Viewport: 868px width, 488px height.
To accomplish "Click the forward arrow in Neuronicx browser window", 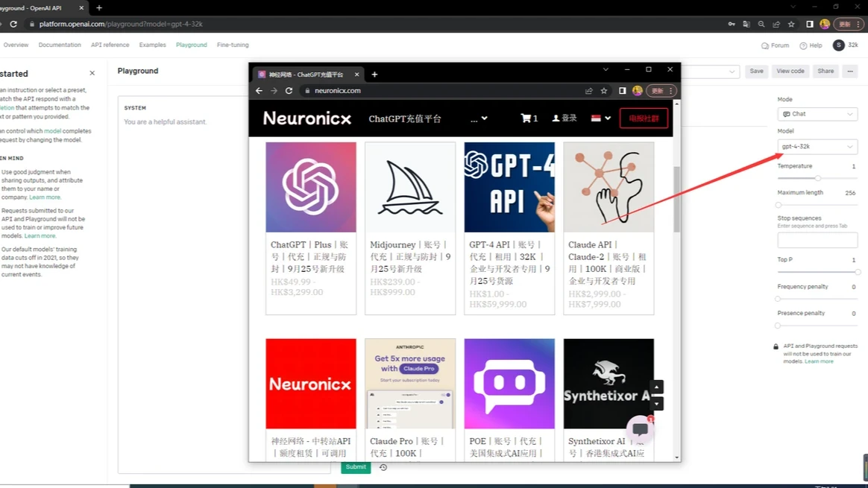I will coord(274,91).
